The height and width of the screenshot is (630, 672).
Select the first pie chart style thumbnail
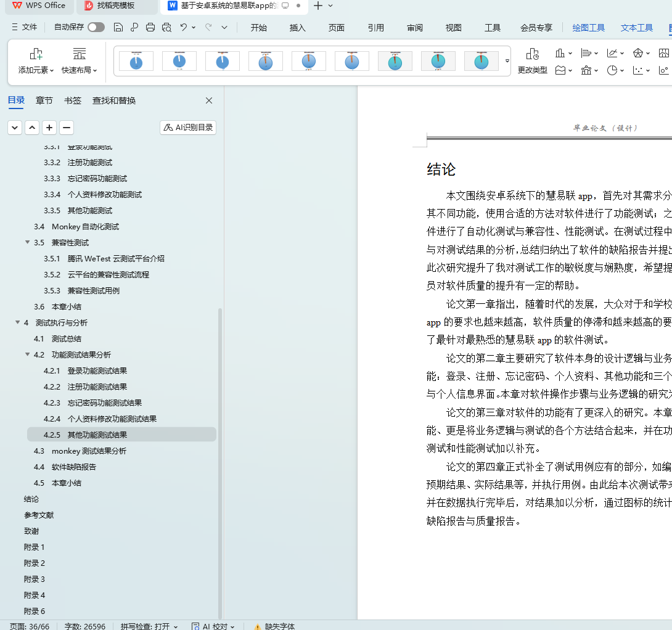[x=136, y=61]
